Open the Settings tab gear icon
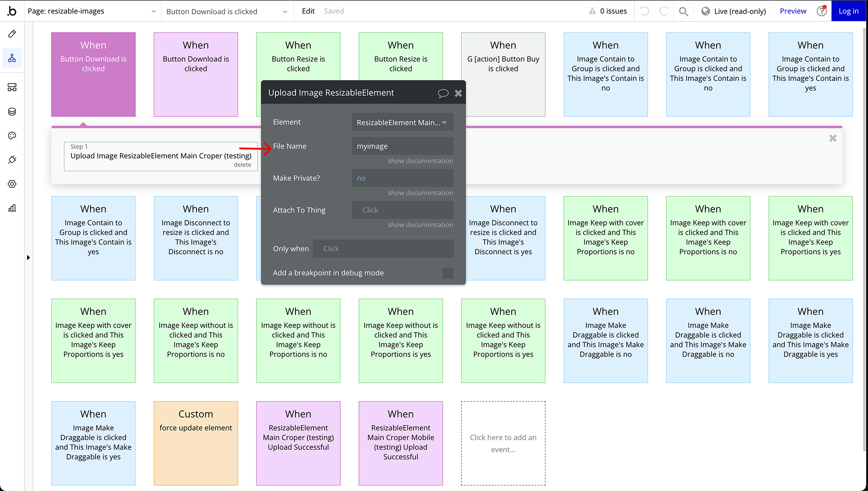This screenshot has height=491, width=868. 12,184
